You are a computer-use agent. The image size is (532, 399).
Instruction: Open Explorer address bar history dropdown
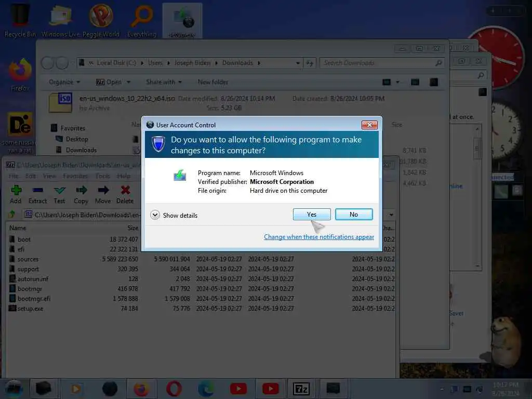pos(298,63)
